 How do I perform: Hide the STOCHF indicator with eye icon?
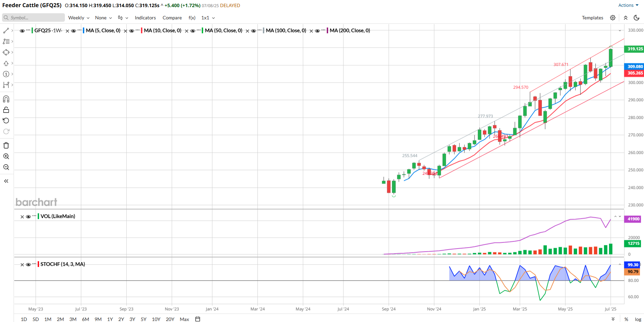tap(29, 265)
